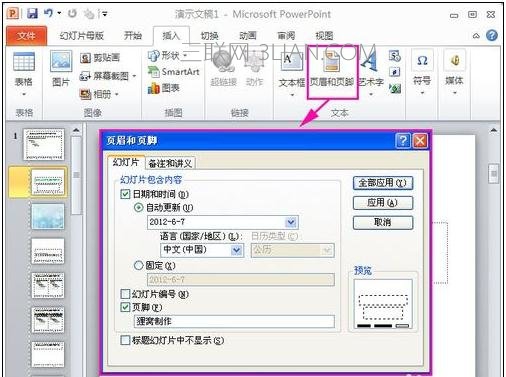Open the 视图 tab
This screenshot has height=377, width=506.
324,36
